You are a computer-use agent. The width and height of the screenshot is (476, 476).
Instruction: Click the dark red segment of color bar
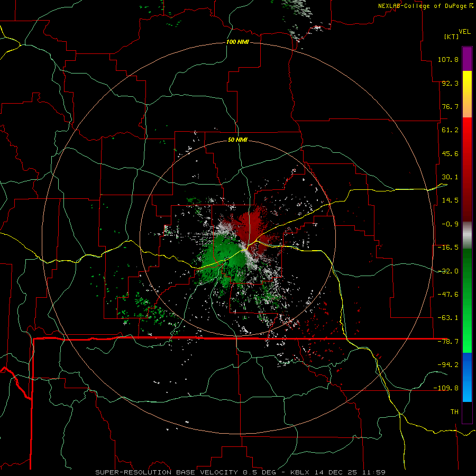coord(467,194)
